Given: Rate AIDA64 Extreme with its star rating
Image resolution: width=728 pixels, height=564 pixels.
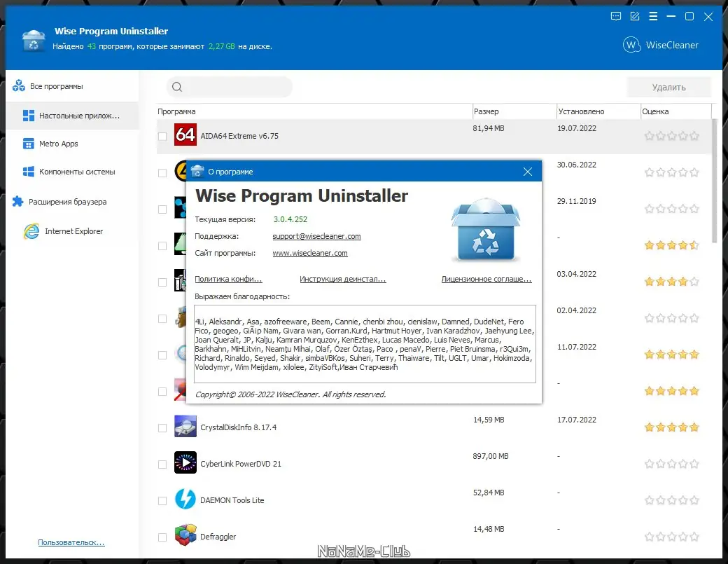Looking at the screenshot, I should (671, 136).
